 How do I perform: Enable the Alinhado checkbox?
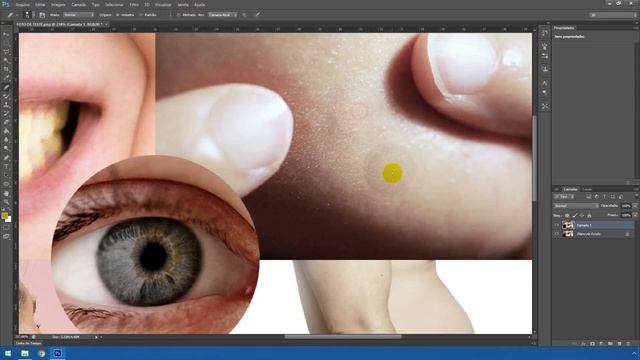click(178, 15)
